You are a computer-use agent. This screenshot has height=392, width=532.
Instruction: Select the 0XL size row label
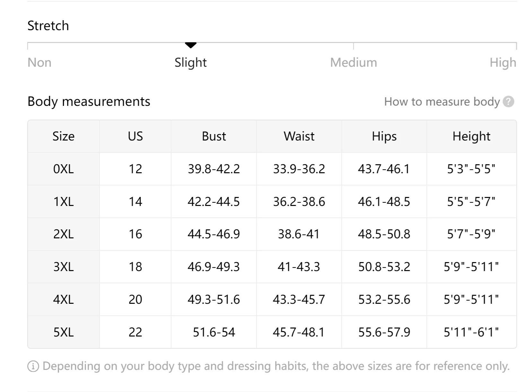click(x=64, y=169)
